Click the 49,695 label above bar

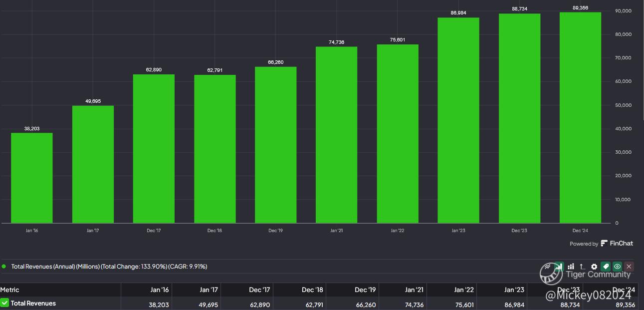93,101
